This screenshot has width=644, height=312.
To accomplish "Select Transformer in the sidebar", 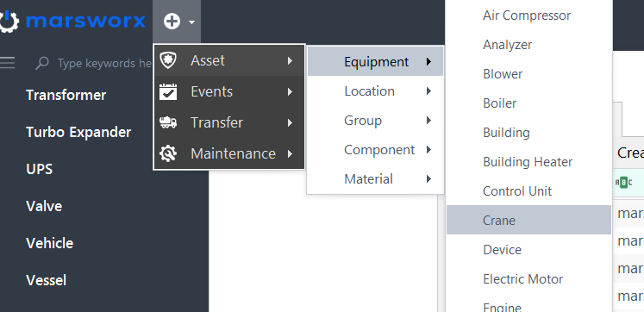I will tap(66, 95).
